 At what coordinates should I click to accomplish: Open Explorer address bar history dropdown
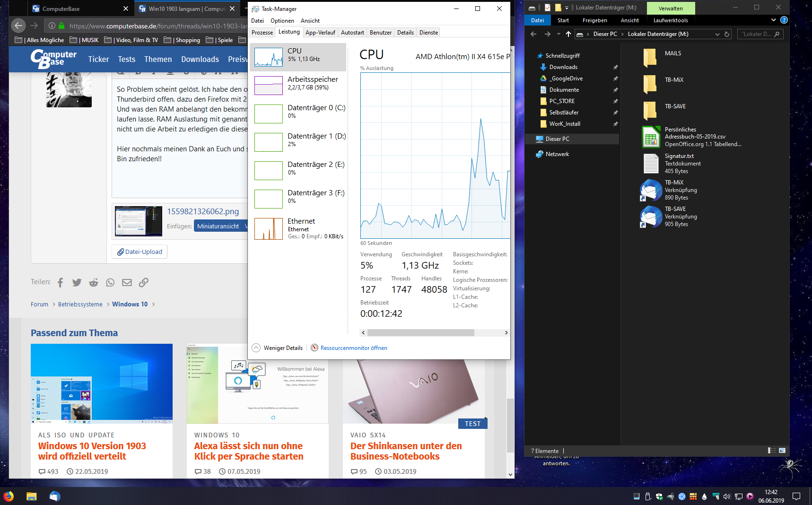717,34
